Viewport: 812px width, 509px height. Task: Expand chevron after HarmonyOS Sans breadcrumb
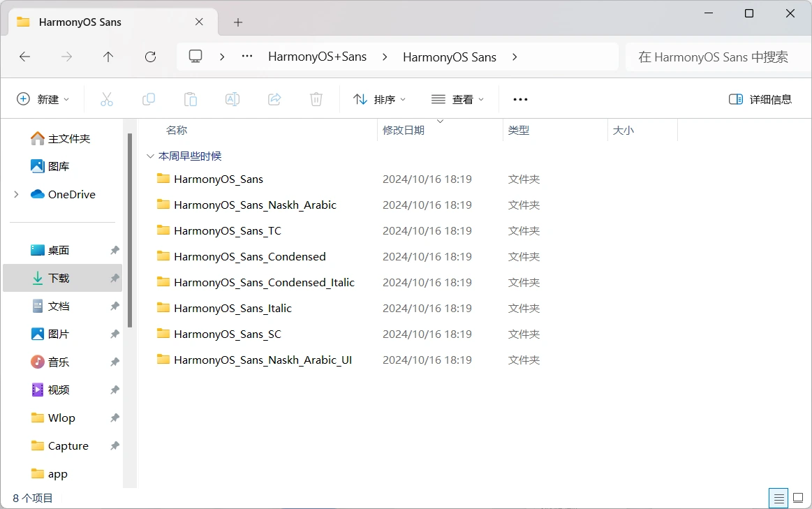515,57
